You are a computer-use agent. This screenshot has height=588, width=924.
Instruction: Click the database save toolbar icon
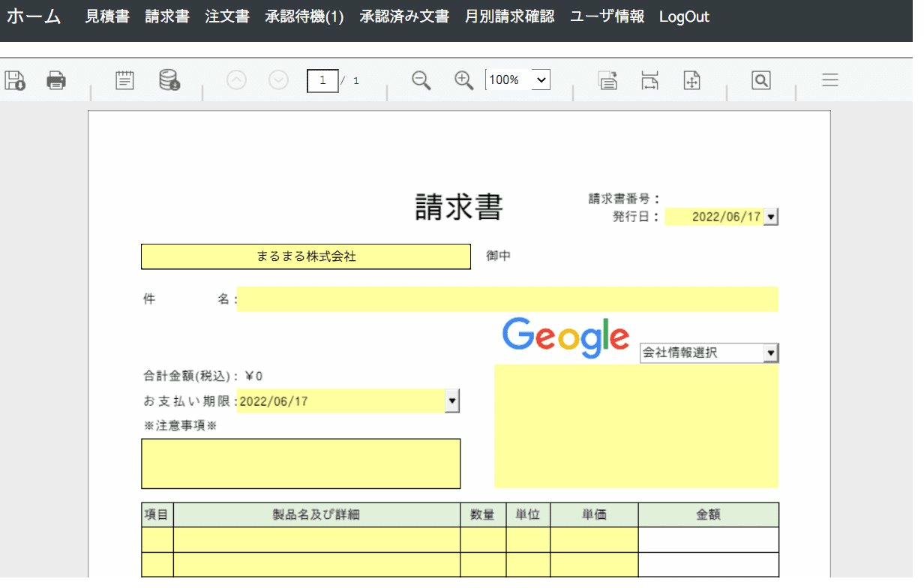click(x=169, y=79)
